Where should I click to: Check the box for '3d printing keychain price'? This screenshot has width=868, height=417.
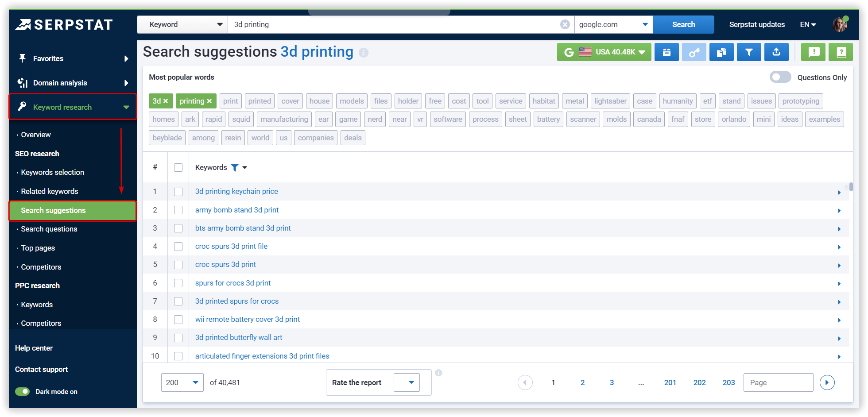point(178,192)
